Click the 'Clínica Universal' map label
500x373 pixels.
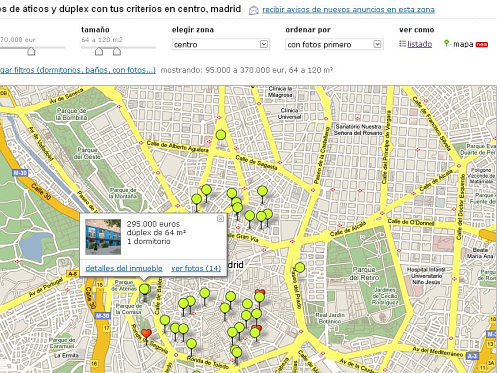tap(289, 114)
